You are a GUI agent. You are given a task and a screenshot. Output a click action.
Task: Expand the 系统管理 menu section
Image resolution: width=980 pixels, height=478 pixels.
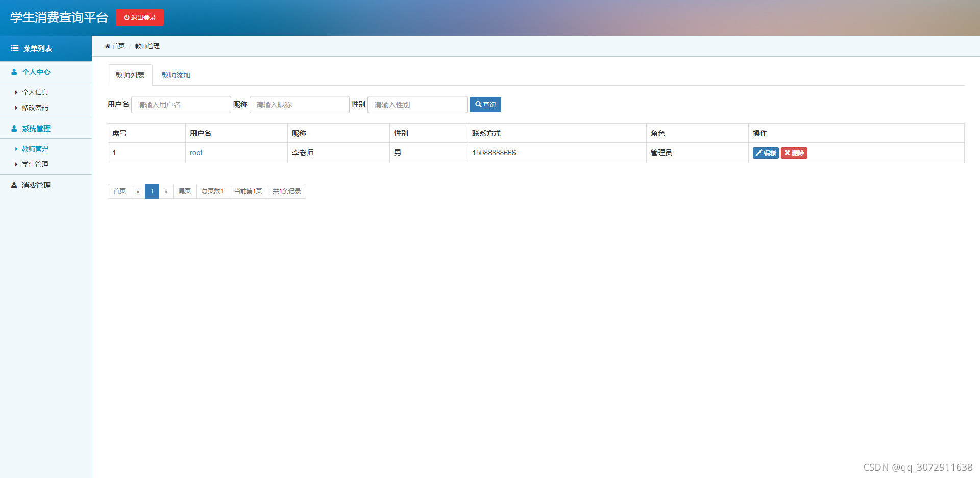click(46, 129)
